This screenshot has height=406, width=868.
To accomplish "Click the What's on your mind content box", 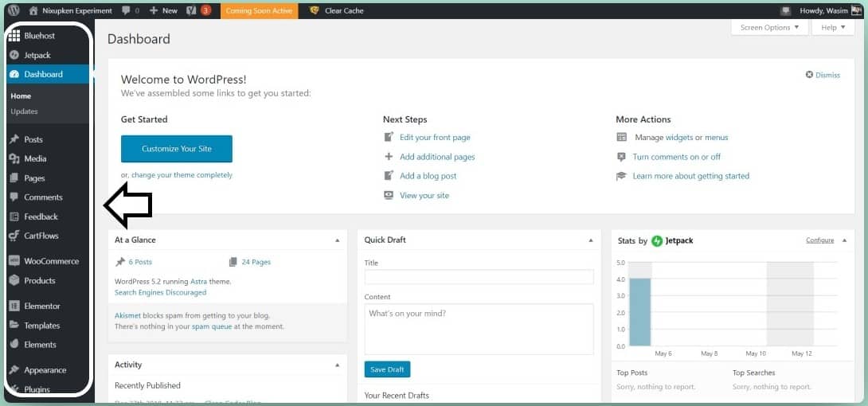I will tap(479, 329).
